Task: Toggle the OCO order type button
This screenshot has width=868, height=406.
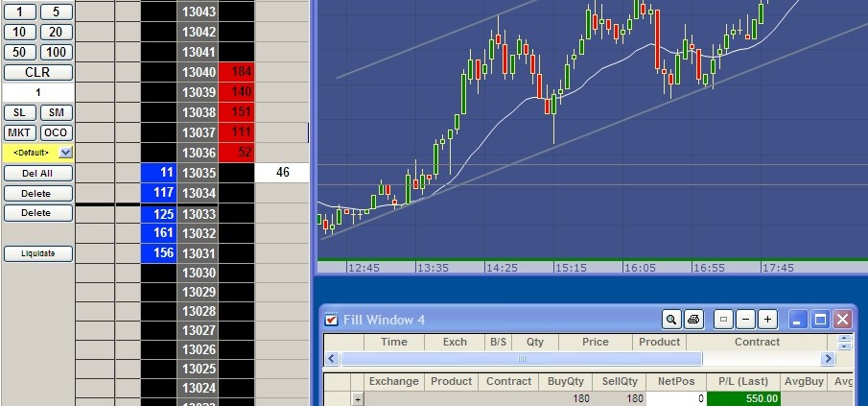Action: point(57,132)
